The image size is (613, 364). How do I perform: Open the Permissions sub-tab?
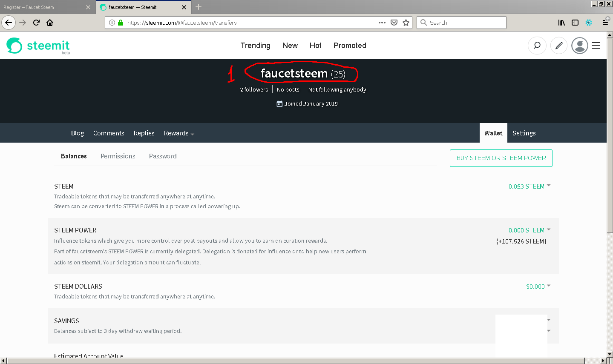tap(118, 156)
